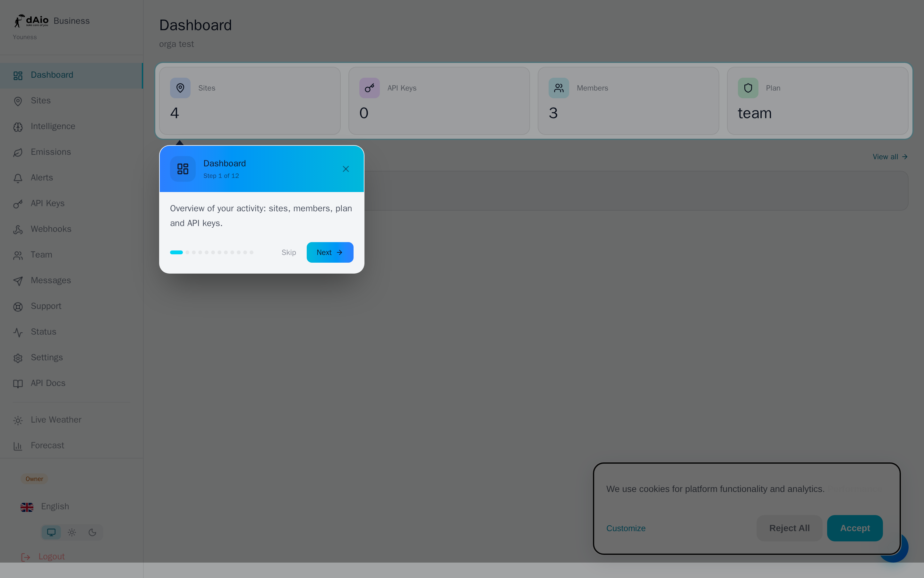
Task: Click the UK flag language icon
Action: click(x=27, y=507)
